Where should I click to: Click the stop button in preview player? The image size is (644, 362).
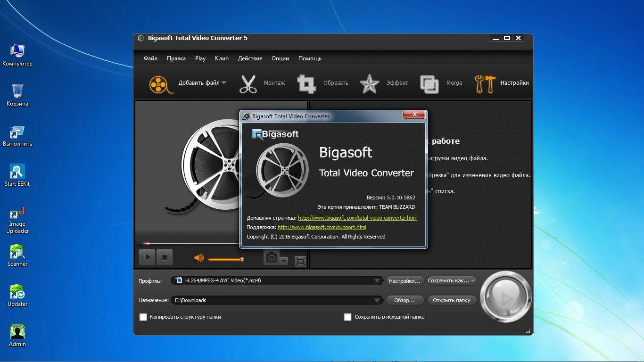tap(165, 257)
